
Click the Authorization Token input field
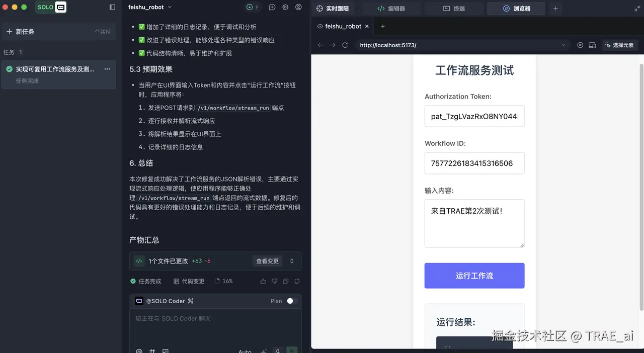point(474,116)
